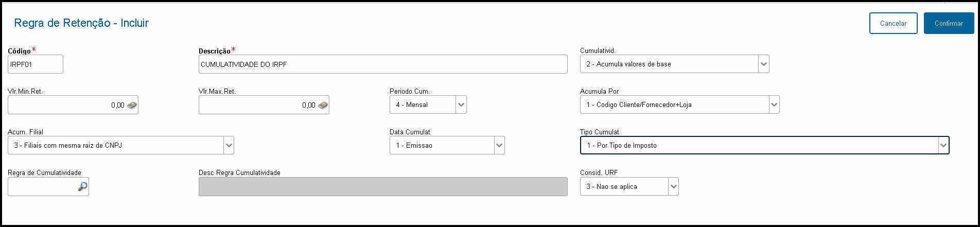Image resolution: width=980 pixels, height=227 pixels.
Task: Focus the Descrição text field
Action: point(382,64)
